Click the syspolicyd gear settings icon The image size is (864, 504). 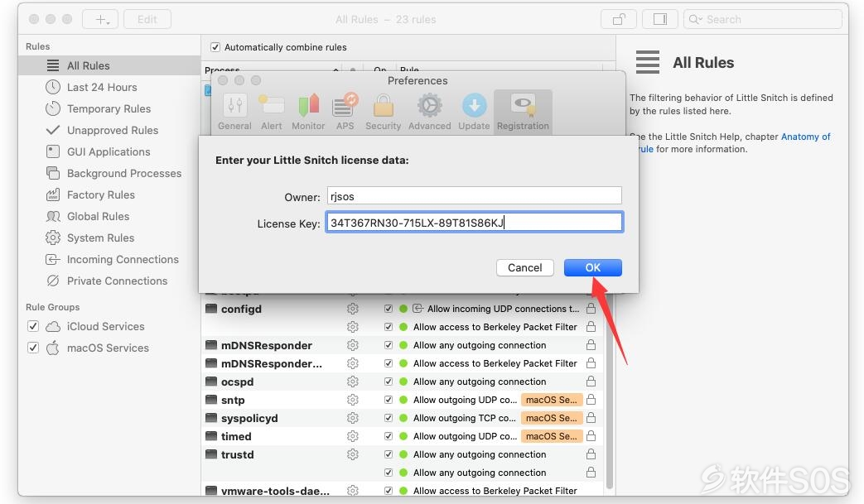(353, 418)
